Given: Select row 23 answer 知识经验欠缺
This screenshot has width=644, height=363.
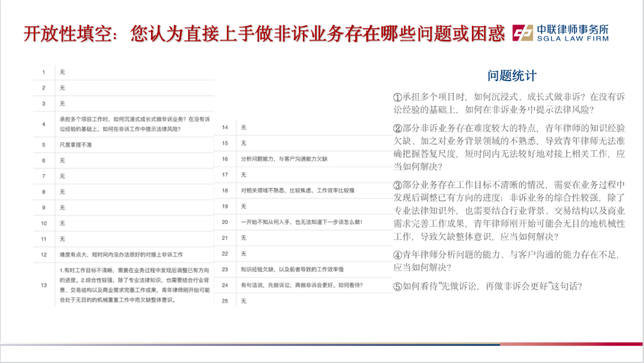Looking at the screenshot, I should (292, 269).
